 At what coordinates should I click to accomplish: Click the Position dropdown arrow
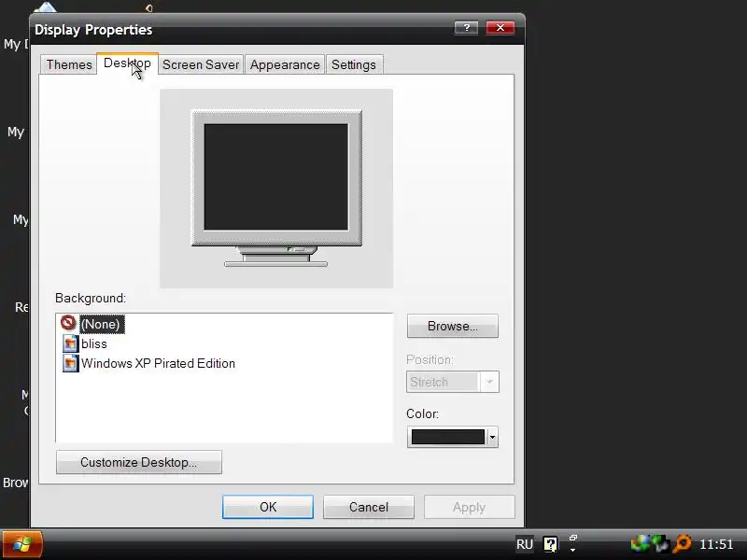pos(489,382)
